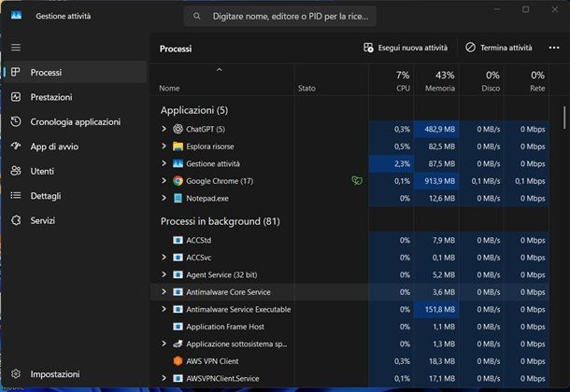Expand the AWSVPNClient.Service row
Screen dimensions: 570x392
[x=164, y=378]
